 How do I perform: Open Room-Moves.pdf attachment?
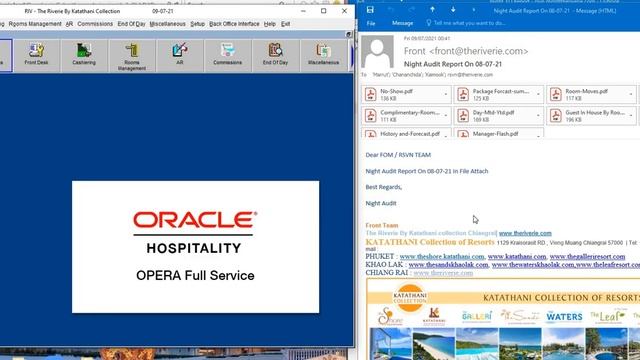point(587,94)
